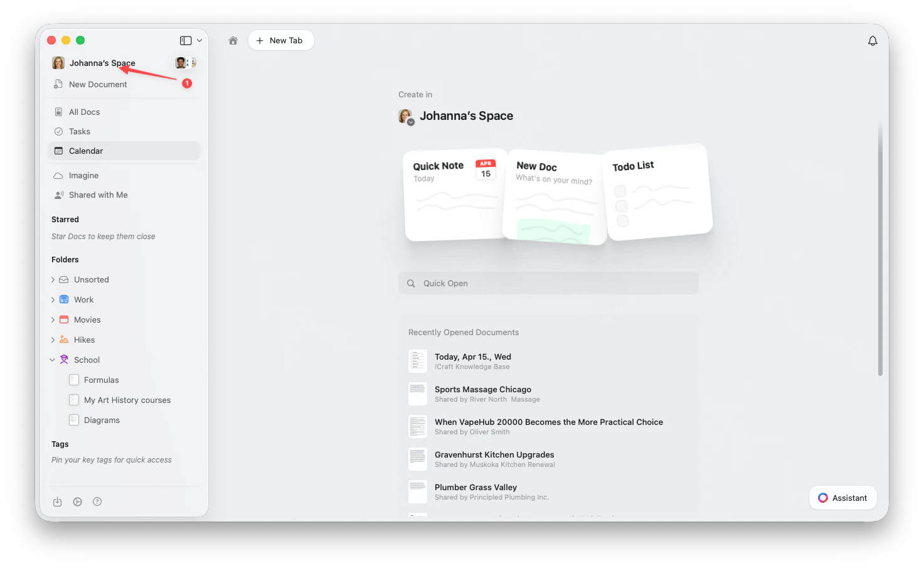Open the Sports Massage Chicago document
This screenshot has width=924, height=568.
(483, 389)
